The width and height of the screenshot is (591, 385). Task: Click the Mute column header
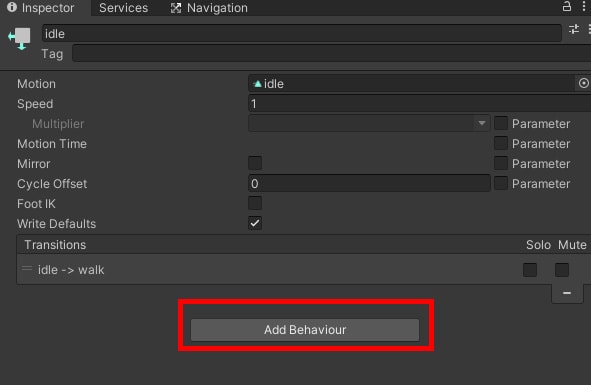click(x=572, y=245)
